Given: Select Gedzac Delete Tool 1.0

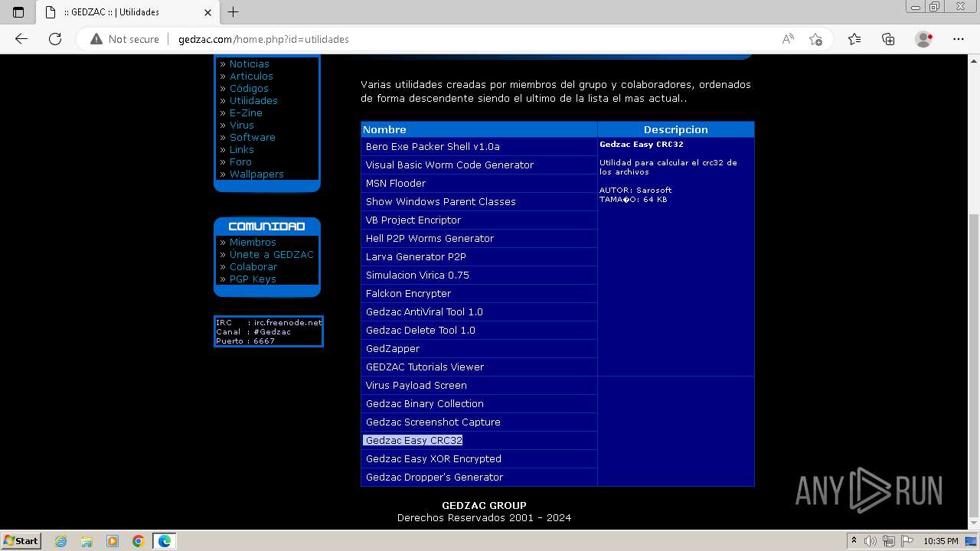Looking at the screenshot, I should 479,330.
